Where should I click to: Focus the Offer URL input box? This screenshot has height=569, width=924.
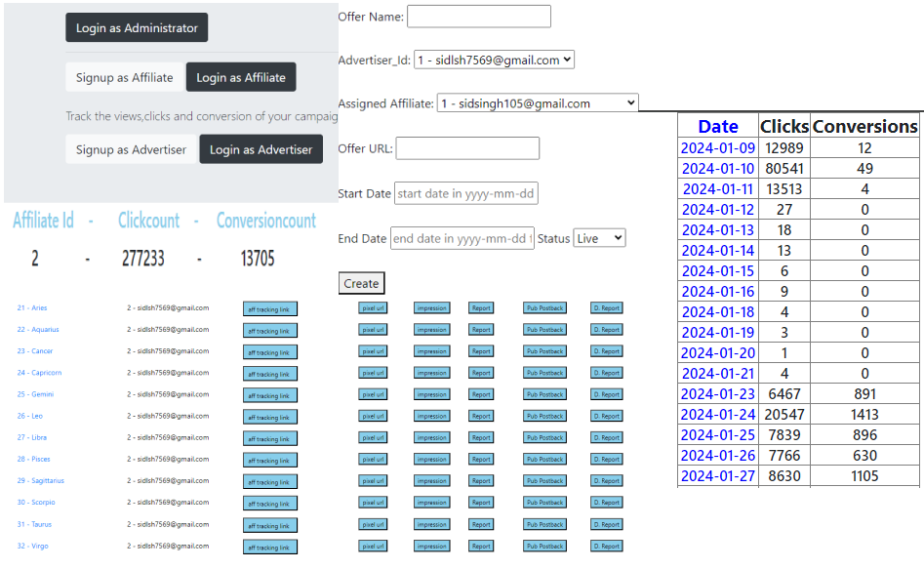(467, 148)
